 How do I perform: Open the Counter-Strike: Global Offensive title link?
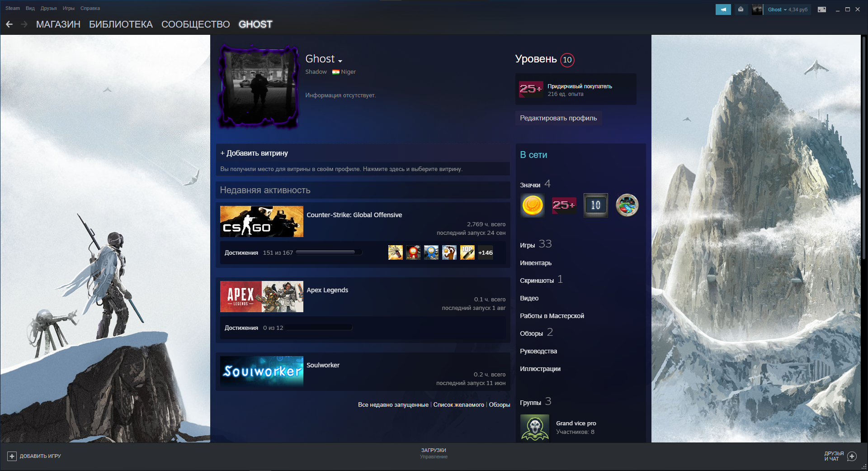pyautogui.click(x=354, y=215)
